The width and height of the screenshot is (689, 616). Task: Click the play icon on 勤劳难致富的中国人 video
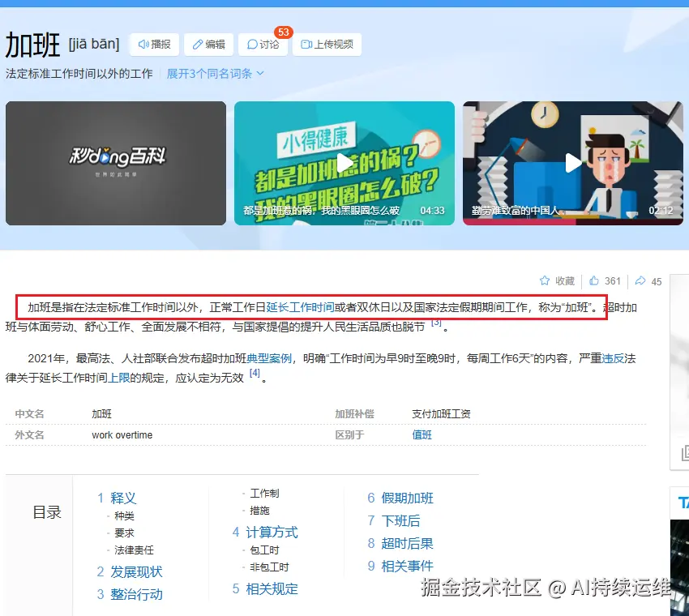(x=573, y=162)
